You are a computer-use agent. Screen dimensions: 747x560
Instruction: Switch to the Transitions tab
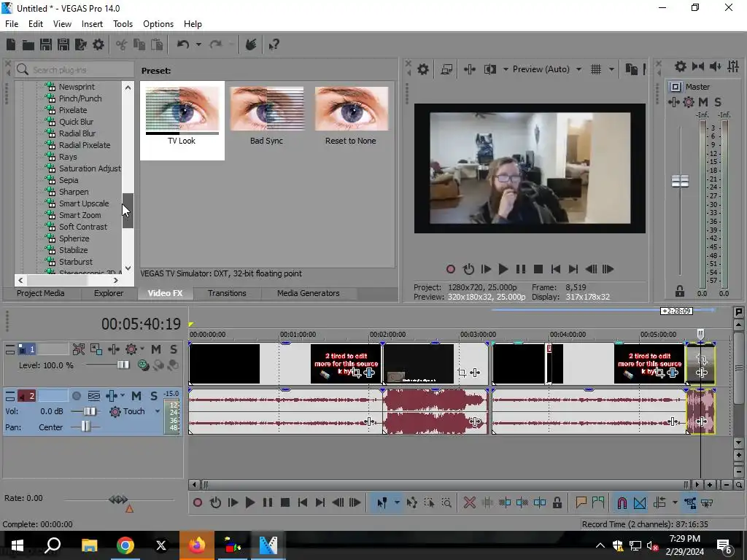click(x=227, y=293)
